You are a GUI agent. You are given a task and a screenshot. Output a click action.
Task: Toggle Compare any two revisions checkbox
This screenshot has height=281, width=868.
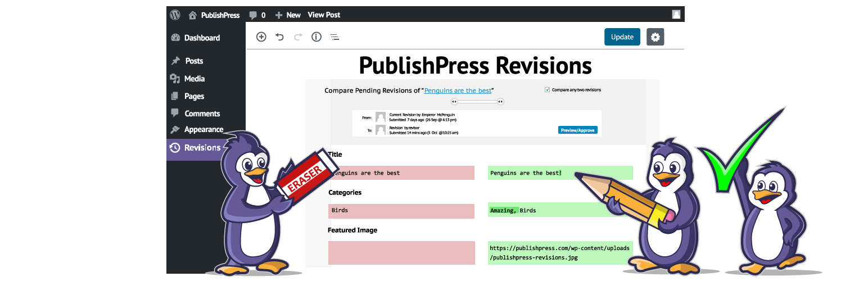pyautogui.click(x=548, y=89)
